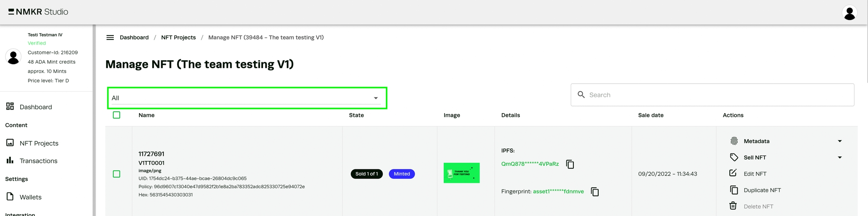Screen dimensions: 868x216
Task: Open NFT Projects in the sidebar
Action: pos(39,143)
